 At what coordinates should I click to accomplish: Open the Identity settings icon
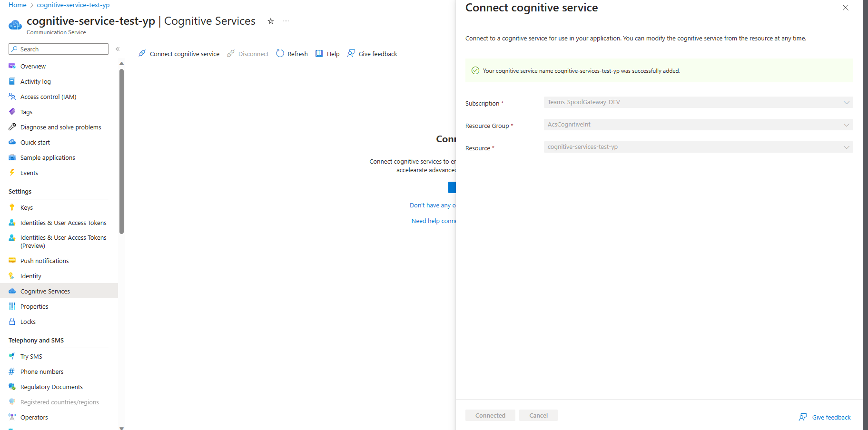pyautogui.click(x=12, y=276)
